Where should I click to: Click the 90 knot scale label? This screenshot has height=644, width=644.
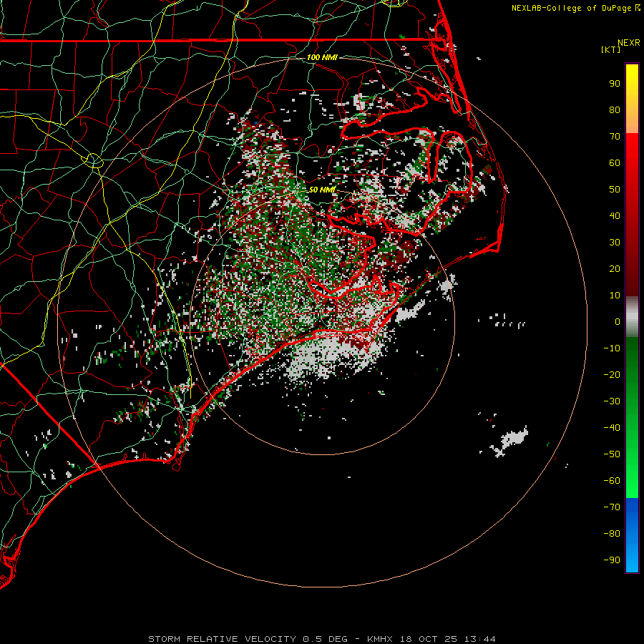click(615, 84)
